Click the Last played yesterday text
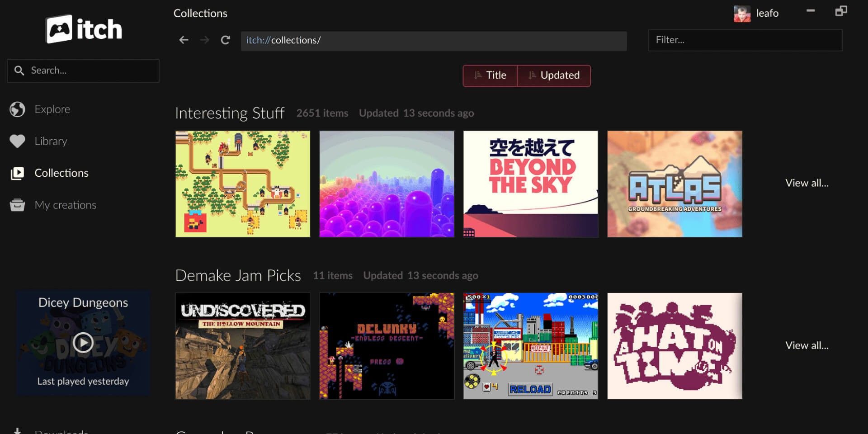The height and width of the screenshot is (434, 868). [x=83, y=381]
